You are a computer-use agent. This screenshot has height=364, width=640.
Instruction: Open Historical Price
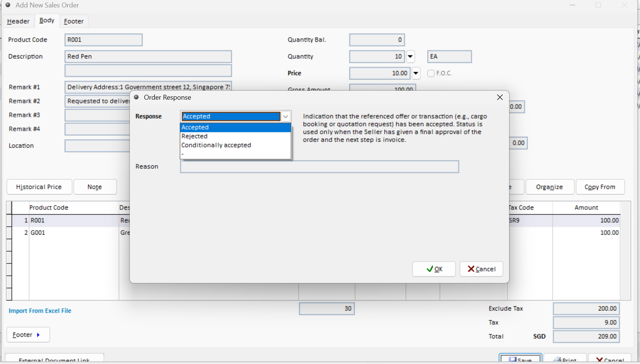[x=39, y=187]
